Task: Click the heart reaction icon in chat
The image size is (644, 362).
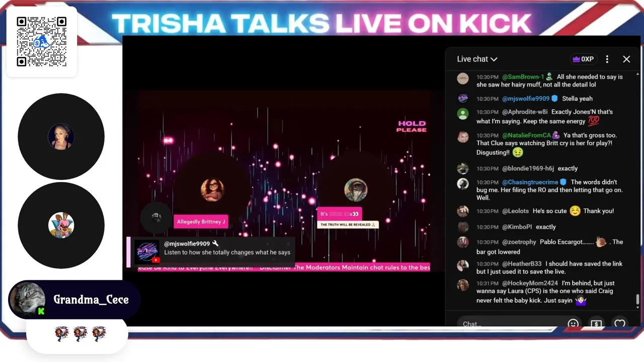Action: (620, 323)
